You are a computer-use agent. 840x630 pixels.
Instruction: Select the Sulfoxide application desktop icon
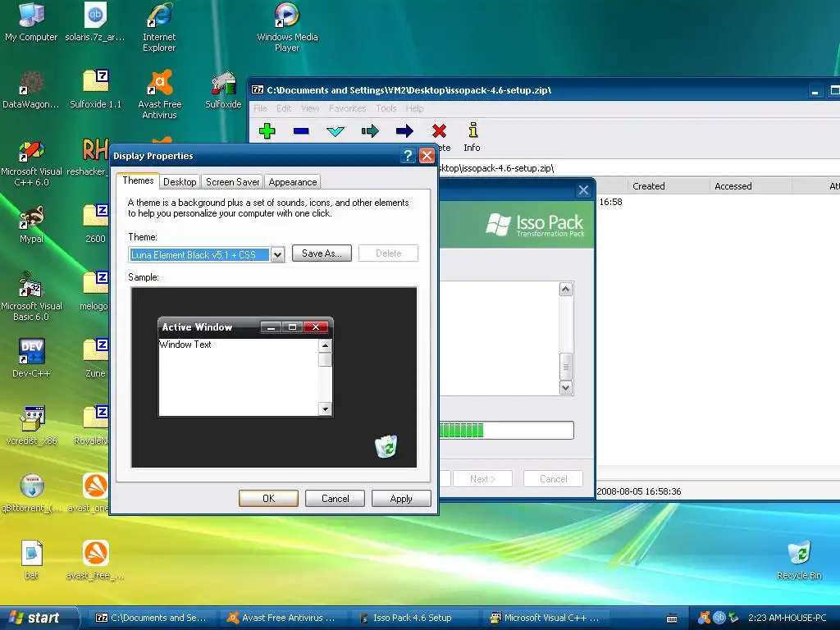point(223,89)
